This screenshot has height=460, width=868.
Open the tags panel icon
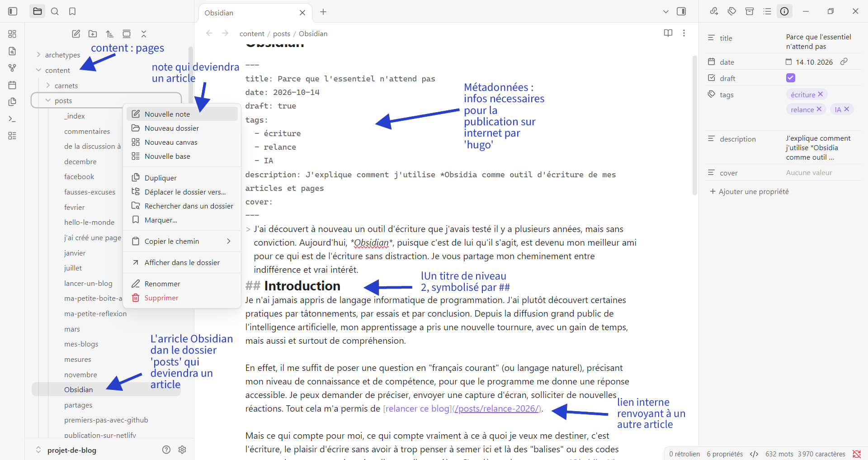click(x=732, y=11)
